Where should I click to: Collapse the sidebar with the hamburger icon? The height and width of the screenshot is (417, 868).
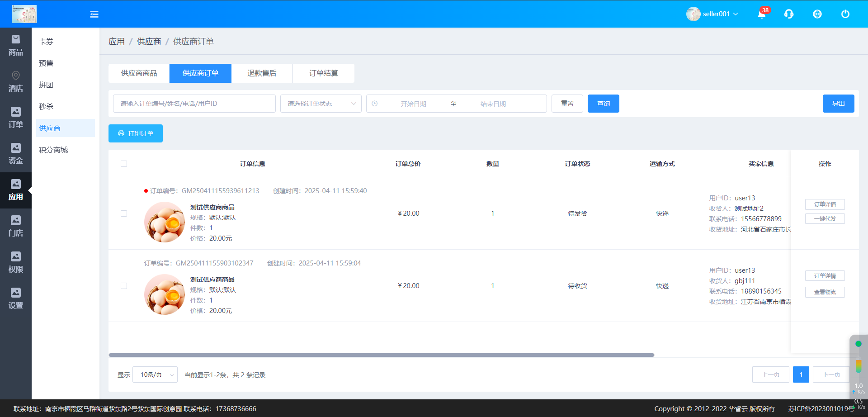(x=94, y=14)
